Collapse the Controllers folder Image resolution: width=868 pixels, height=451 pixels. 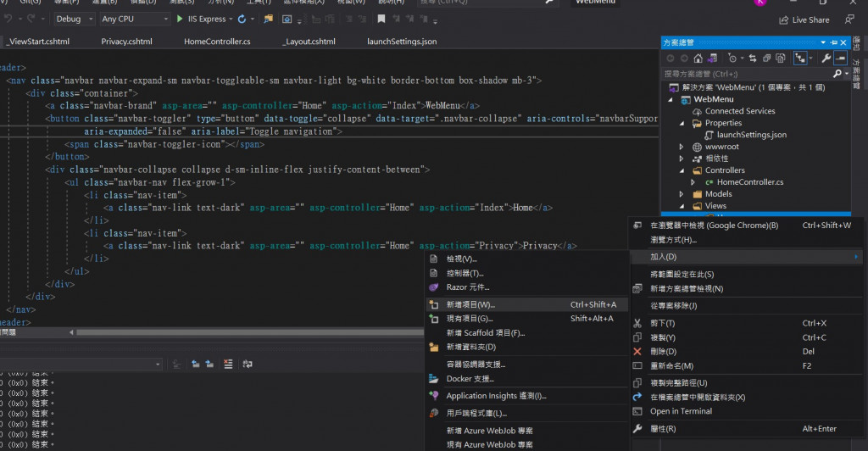pos(682,170)
